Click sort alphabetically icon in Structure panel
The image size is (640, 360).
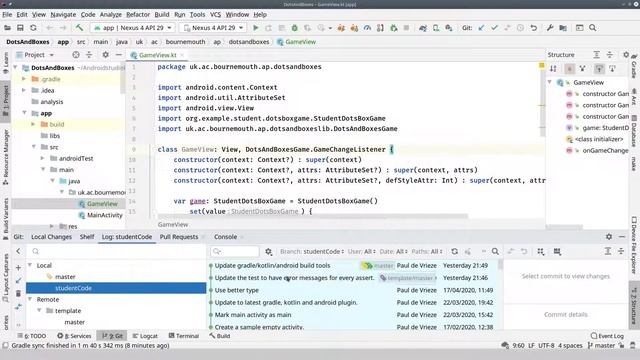pyautogui.click(x=553, y=69)
